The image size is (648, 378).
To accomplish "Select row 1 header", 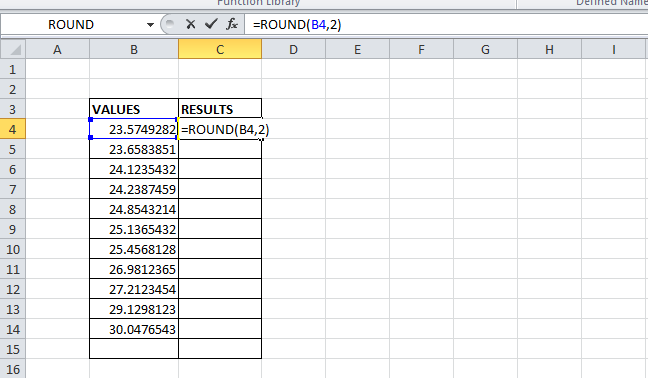I will coord(13,69).
